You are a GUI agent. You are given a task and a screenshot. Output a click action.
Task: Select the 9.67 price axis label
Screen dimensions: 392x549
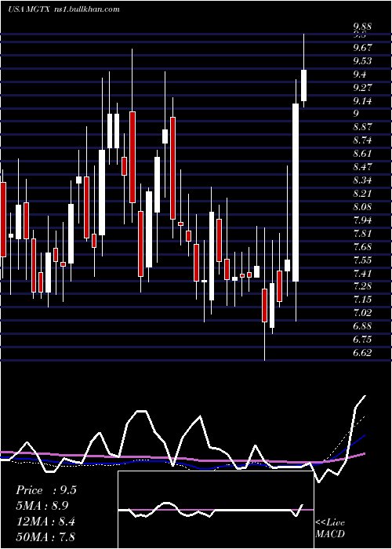(362, 47)
